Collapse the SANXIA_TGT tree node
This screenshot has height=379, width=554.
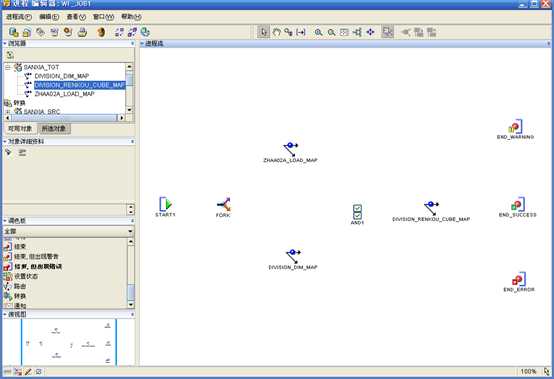(8, 67)
